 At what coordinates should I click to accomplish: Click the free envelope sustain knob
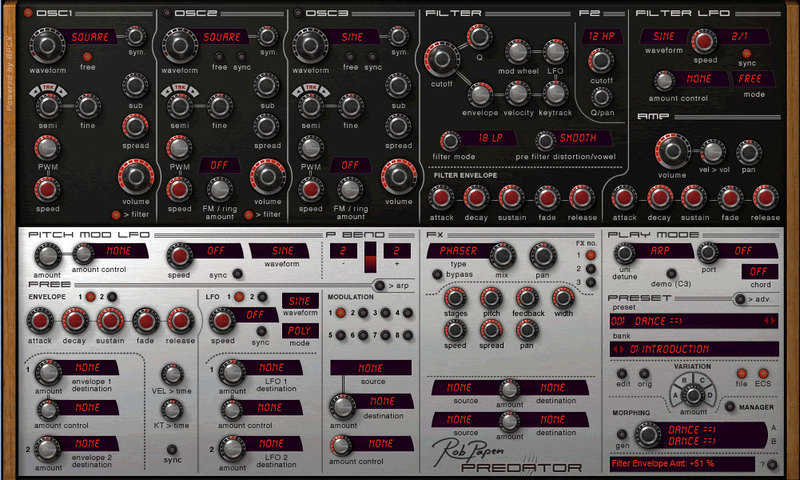pos(110,321)
